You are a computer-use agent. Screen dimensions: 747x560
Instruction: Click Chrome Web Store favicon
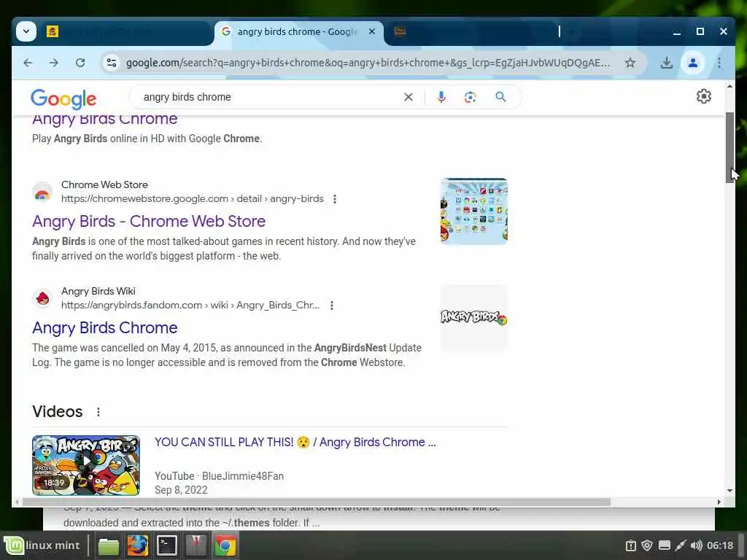pos(42,192)
